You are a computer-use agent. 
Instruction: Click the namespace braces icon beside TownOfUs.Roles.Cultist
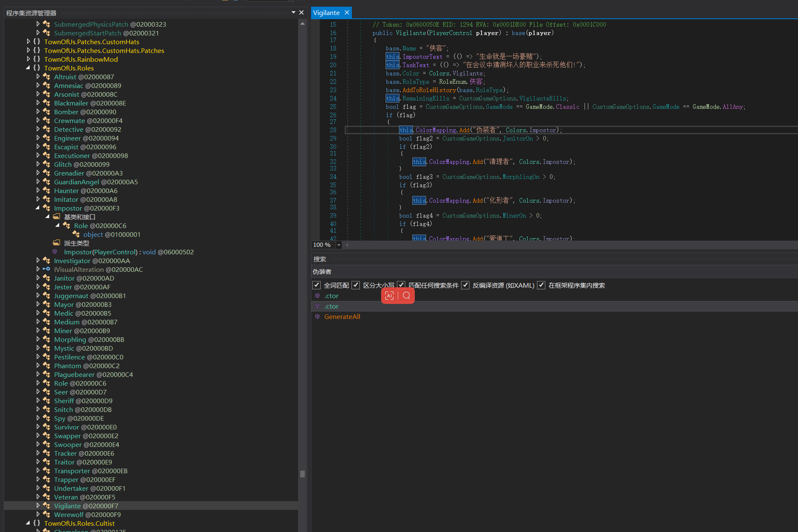(37, 523)
